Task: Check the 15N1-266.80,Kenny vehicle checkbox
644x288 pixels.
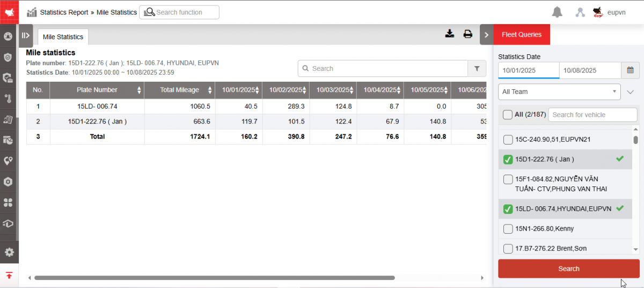Action: click(x=508, y=229)
